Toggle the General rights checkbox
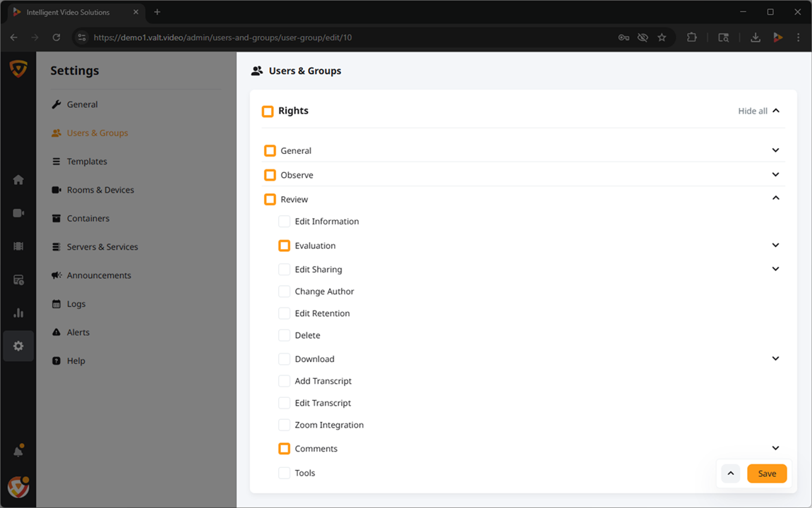The width and height of the screenshot is (812, 508). (x=270, y=150)
